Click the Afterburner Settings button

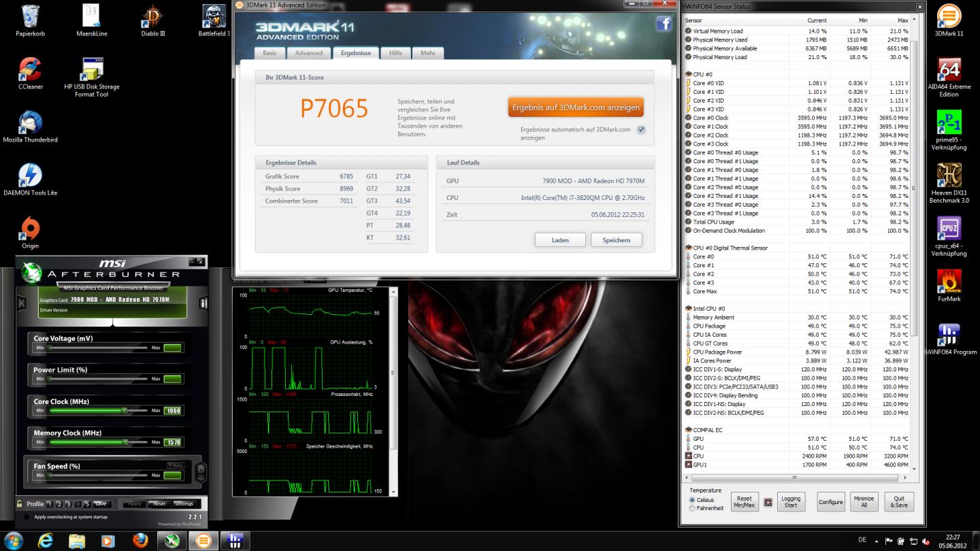tap(184, 504)
